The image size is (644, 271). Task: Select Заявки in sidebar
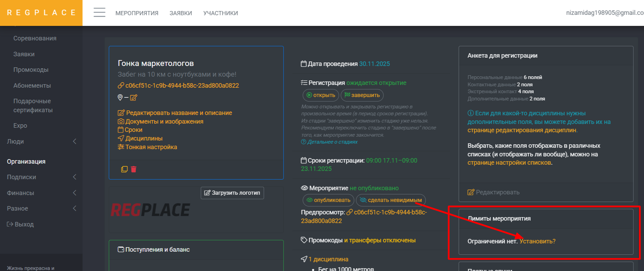point(24,54)
